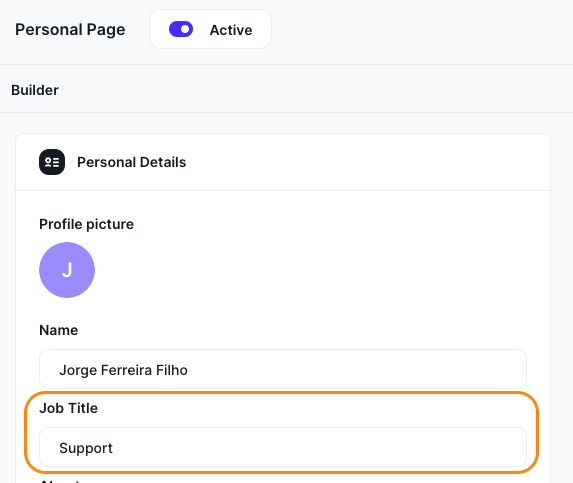Click the rounded card containing the Active toggle
The image size is (573, 483).
[x=210, y=29]
